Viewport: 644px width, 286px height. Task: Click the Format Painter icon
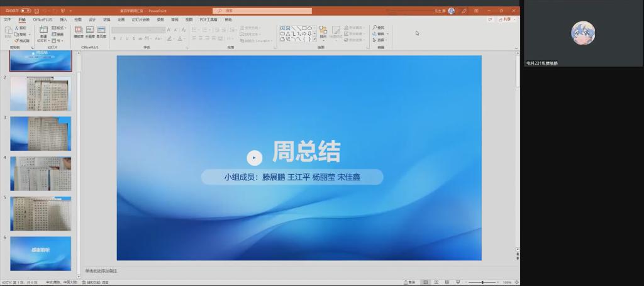[x=22, y=40]
